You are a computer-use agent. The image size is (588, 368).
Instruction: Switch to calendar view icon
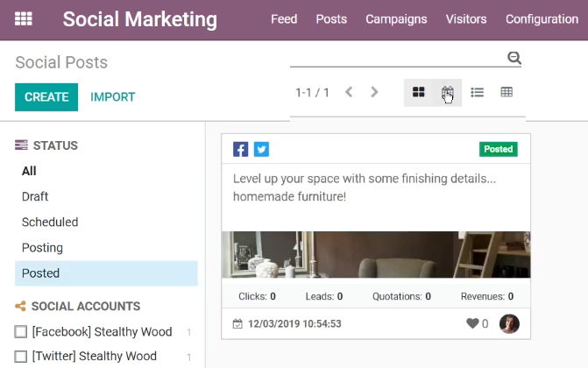pyautogui.click(x=448, y=92)
